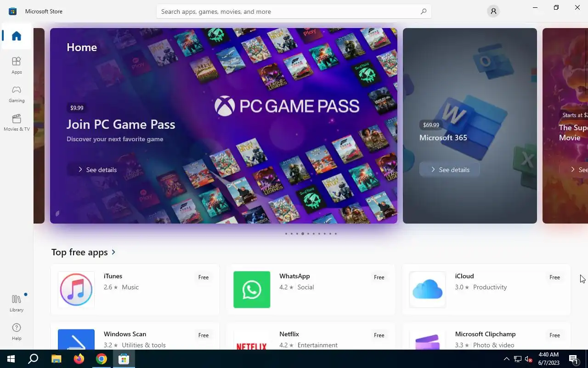Select the first carousel page dot
Viewport: 588px width, 368px height.
286,234
